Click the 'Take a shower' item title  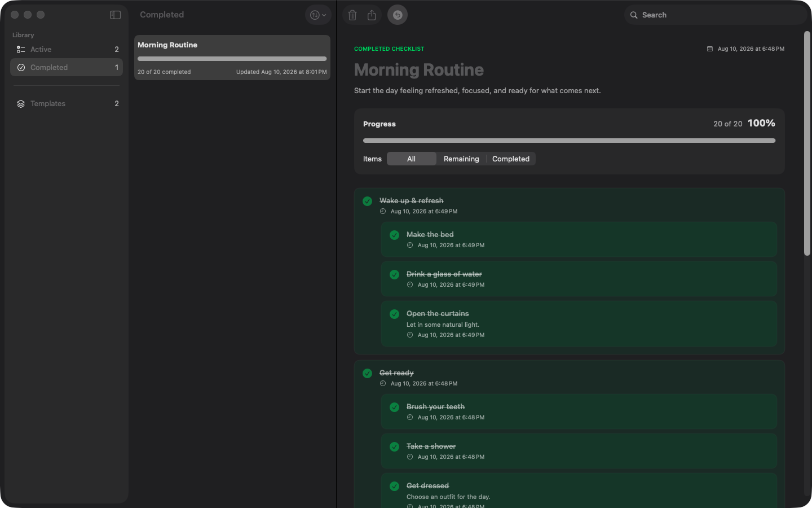coord(431,446)
